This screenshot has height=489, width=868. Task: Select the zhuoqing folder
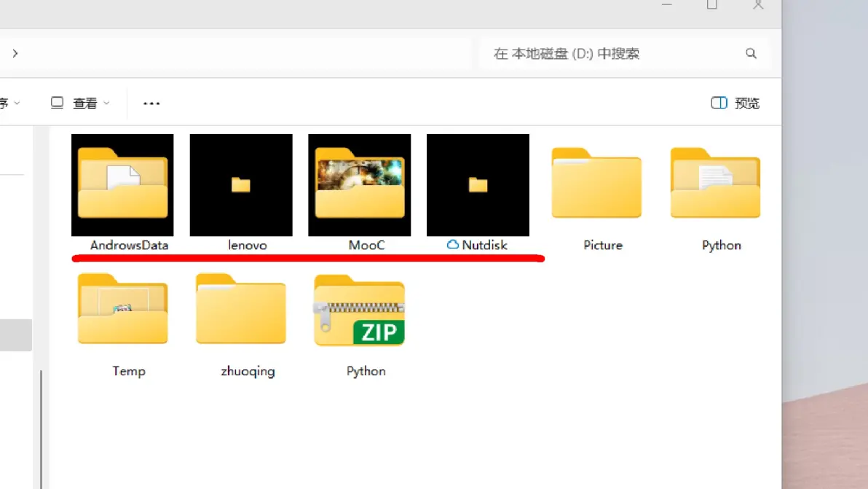coord(241,310)
